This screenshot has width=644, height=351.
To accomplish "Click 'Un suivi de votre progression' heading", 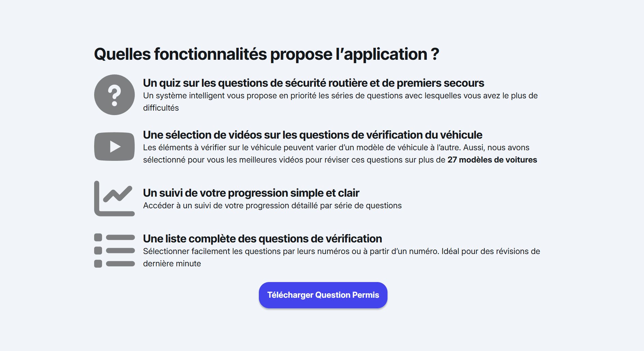I will [251, 193].
